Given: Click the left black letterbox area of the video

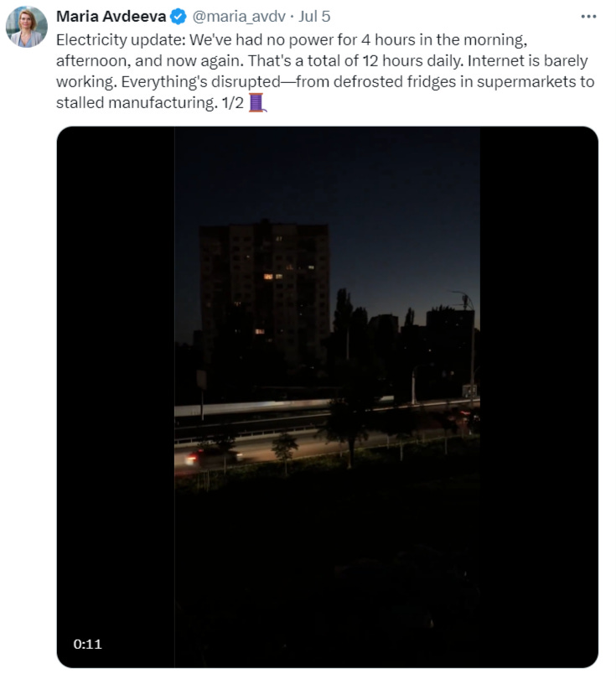Looking at the screenshot, I should [x=116, y=397].
